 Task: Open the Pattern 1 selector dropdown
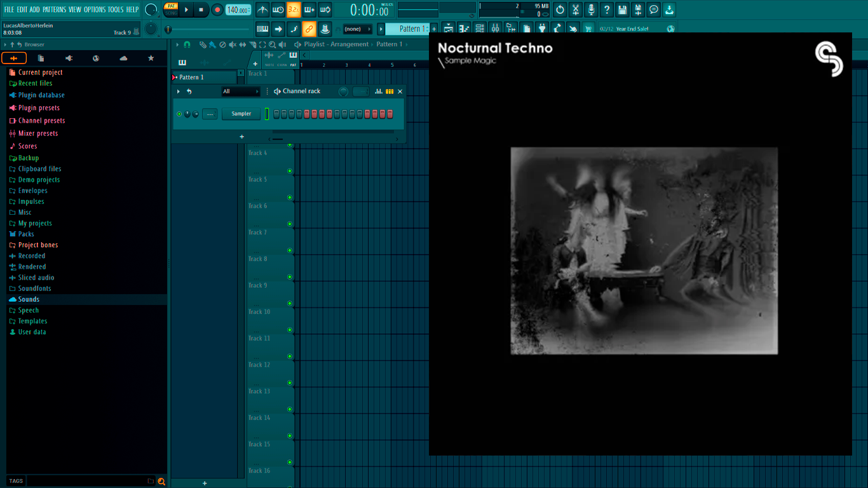point(408,29)
